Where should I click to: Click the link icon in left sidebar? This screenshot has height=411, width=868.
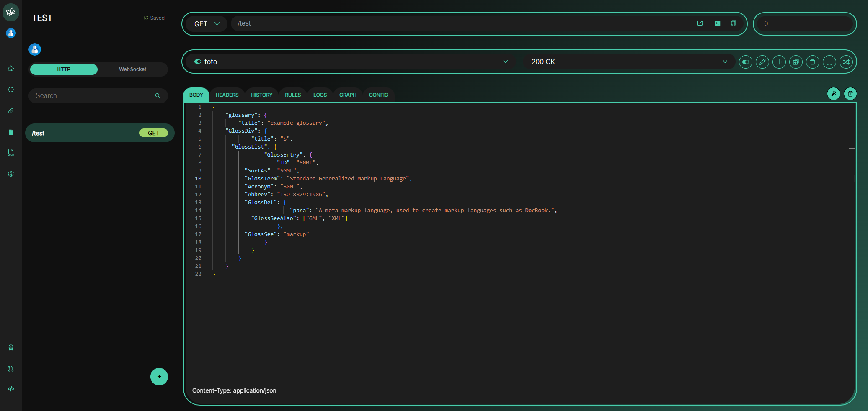pos(11,111)
